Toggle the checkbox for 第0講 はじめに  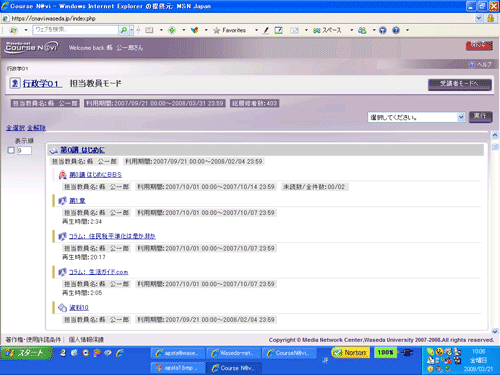(x=11, y=150)
